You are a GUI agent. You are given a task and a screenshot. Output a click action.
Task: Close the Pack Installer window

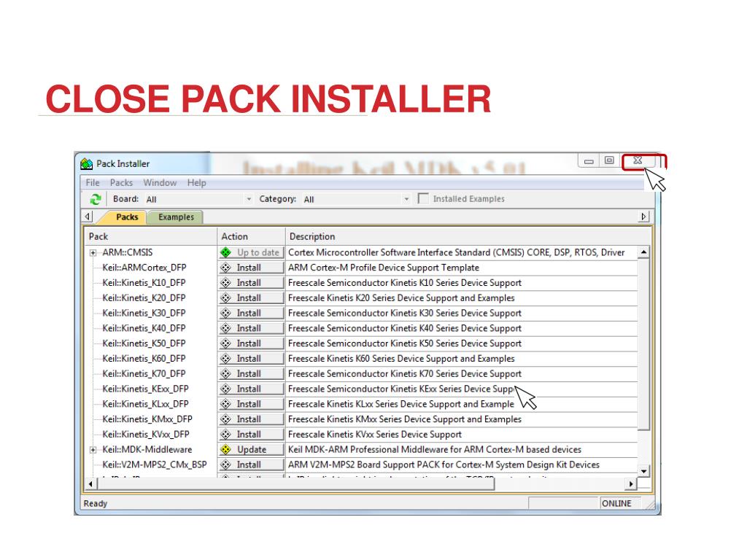[x=639, y=160]
